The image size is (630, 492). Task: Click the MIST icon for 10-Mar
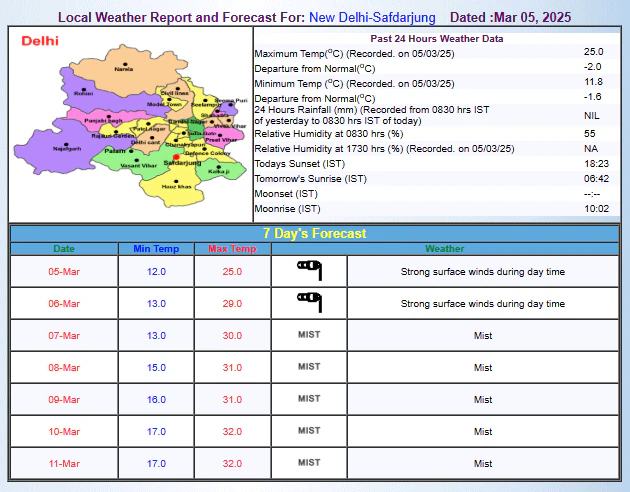[309, 431]
